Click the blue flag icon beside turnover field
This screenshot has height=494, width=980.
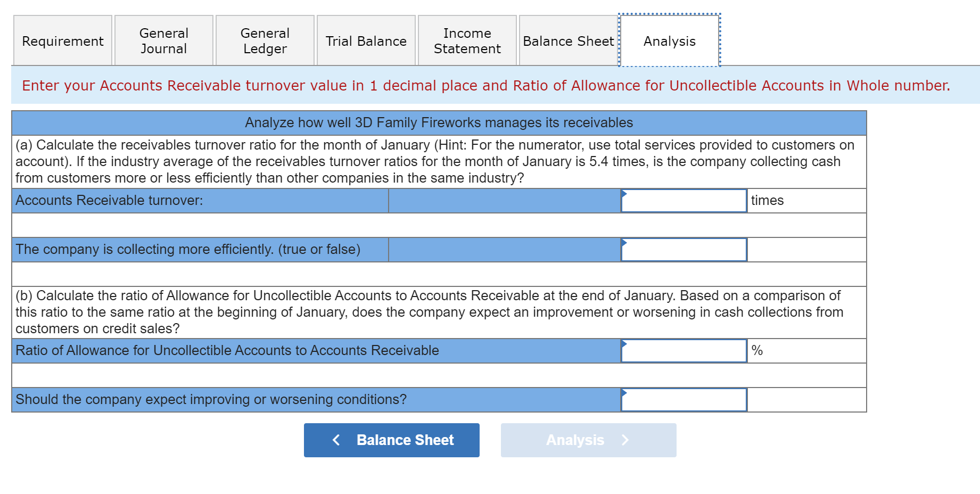[623, 195]
